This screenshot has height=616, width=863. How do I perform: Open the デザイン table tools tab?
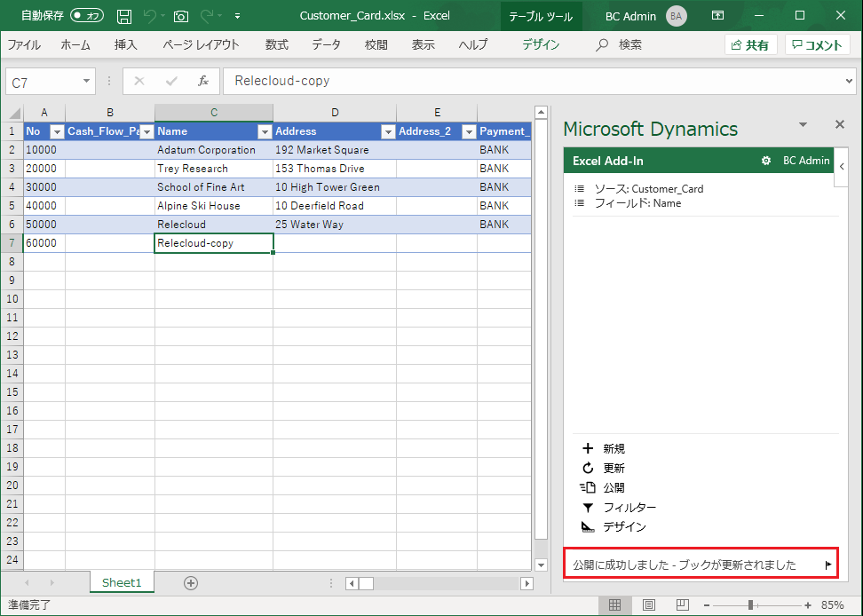(541, 45)
